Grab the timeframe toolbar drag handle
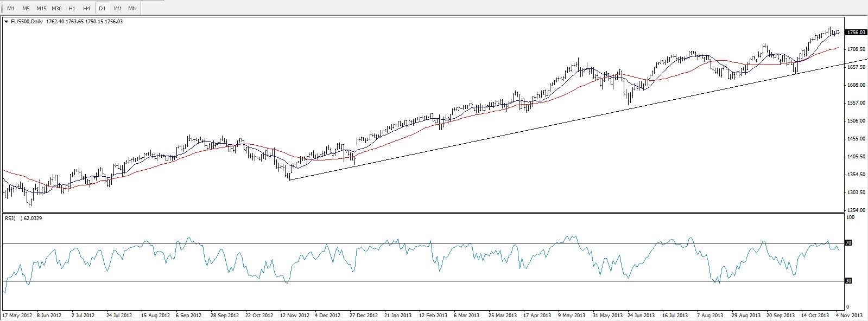This screenshot has width=868, height=321. [2, 8]
